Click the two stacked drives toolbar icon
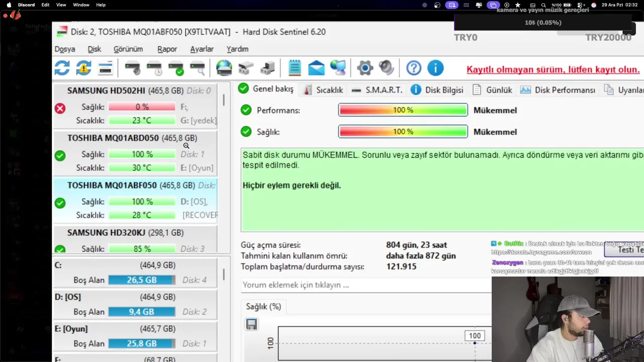This screenshot has height=362, width=644. [246, 68]
